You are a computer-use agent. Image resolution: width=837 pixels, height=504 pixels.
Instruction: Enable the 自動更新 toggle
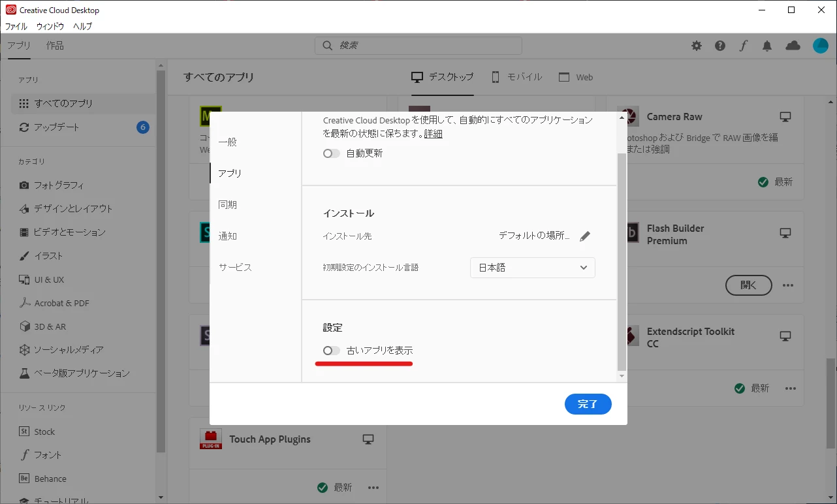click(332, 153)
